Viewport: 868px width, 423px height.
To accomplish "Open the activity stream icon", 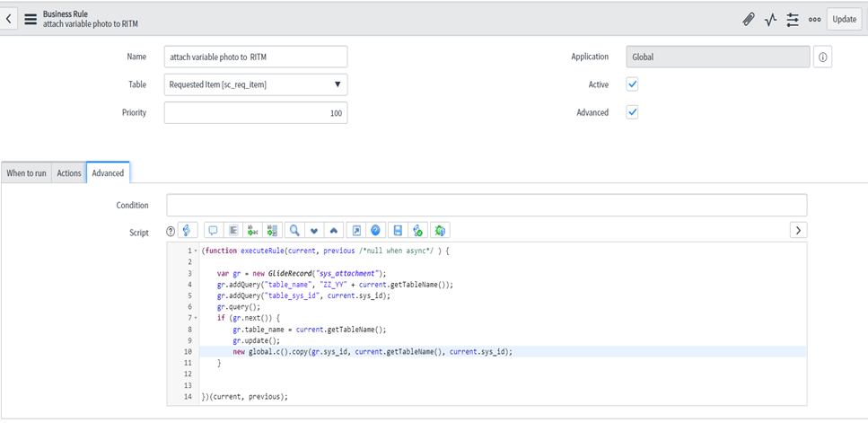I will tap(770, 20).
